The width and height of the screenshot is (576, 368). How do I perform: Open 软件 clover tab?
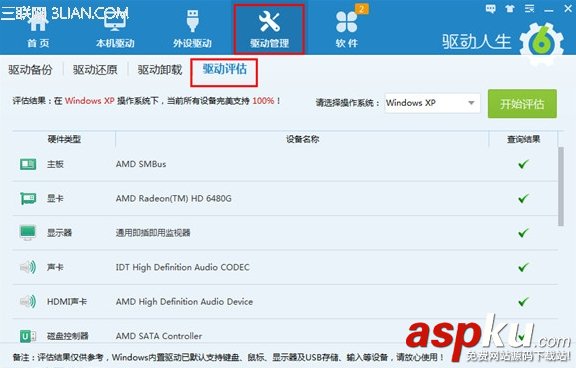click(346, 30)
